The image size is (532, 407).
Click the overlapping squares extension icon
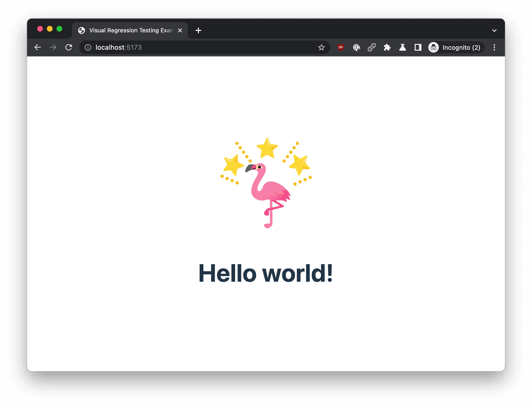click(x=372, y=48)
